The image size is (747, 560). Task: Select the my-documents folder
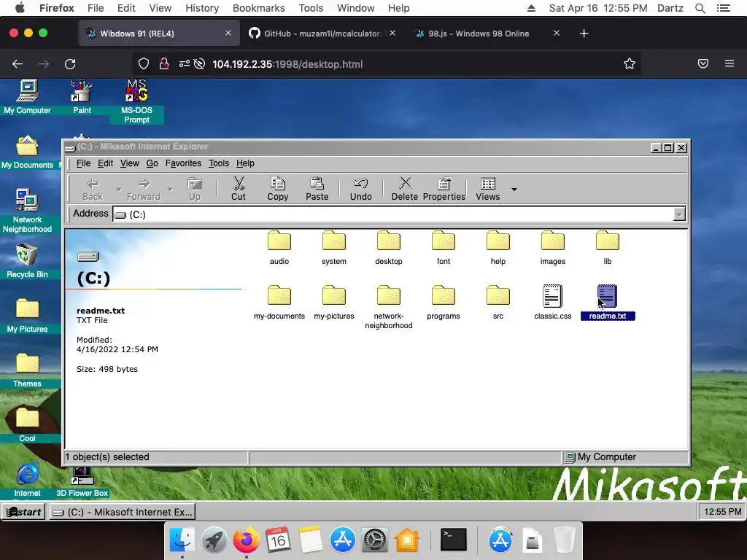pos(279,303)
